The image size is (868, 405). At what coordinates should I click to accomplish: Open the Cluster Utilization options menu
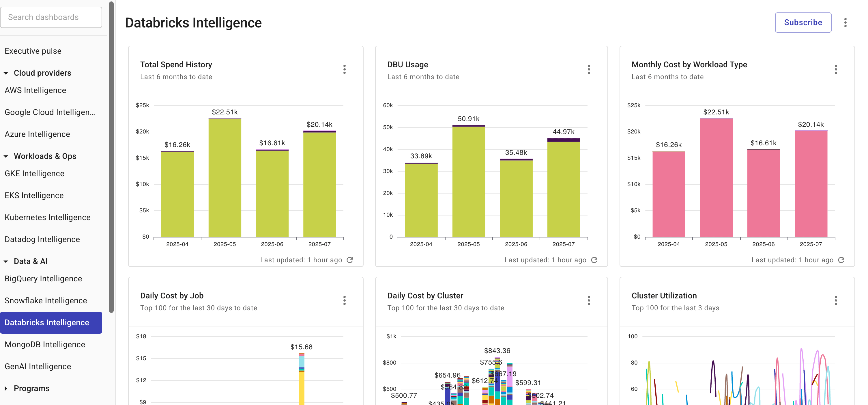click(836, 300)
